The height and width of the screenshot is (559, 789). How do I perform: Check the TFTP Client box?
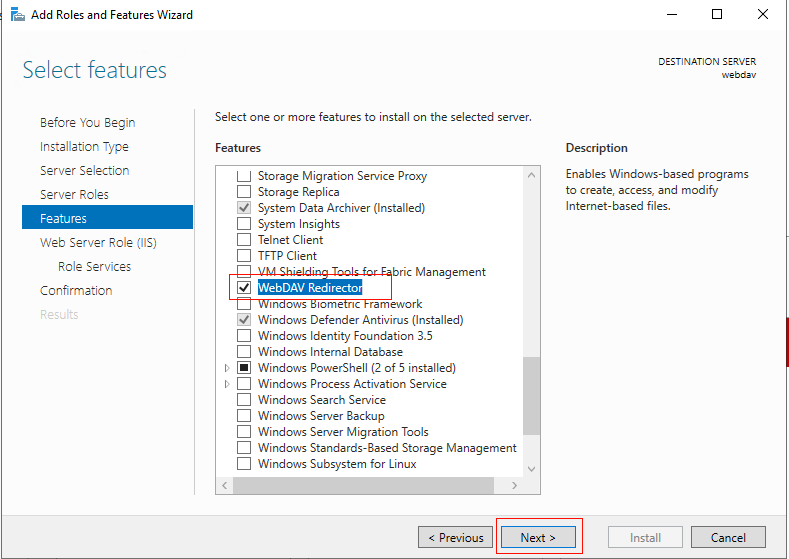point(244,256)
